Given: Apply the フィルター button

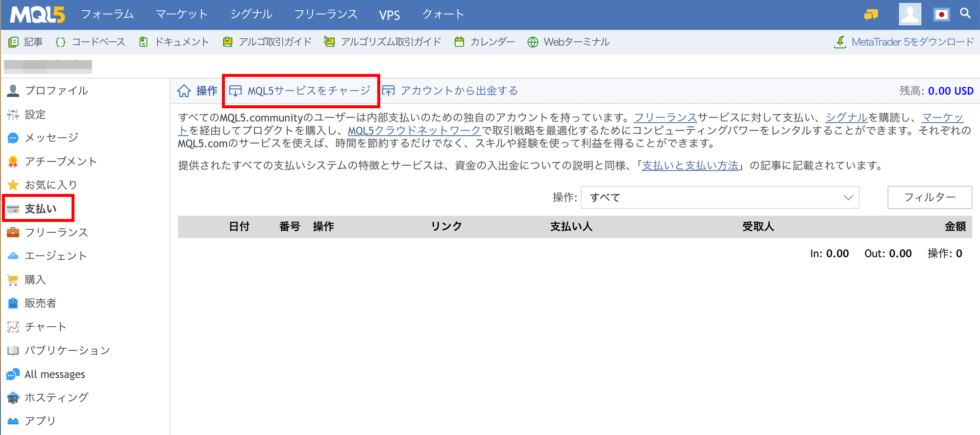Looking at the screenshot, I should [930, 197].
